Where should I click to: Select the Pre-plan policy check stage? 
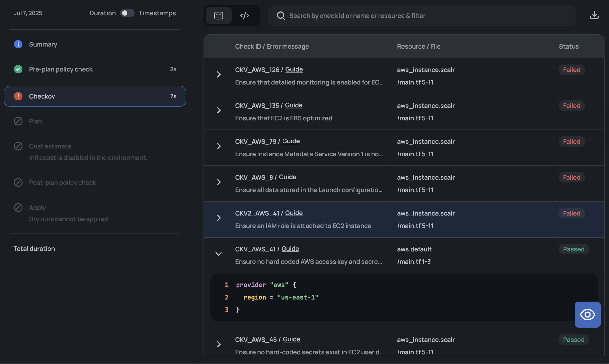[x=95, y=69]
